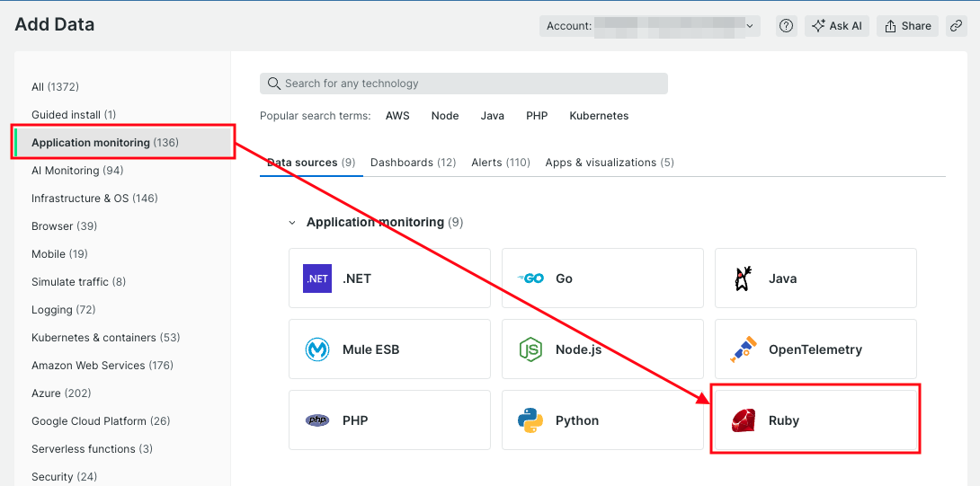
Task: Open the Account selector dropdown
Action: click(x=650, y=26)
